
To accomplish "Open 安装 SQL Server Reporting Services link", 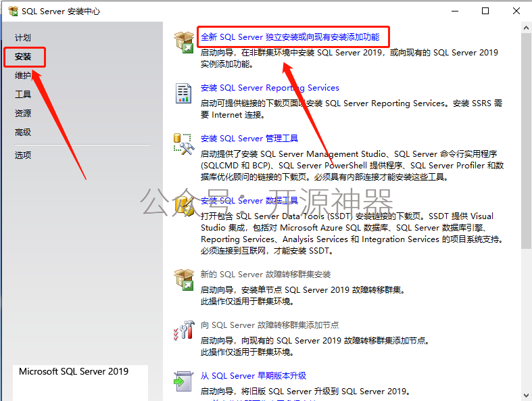I will [x=270, y=88].
